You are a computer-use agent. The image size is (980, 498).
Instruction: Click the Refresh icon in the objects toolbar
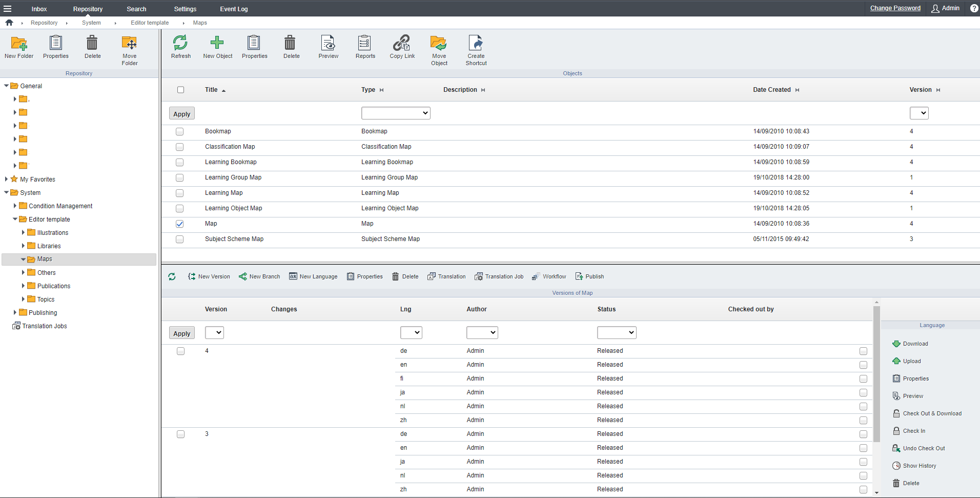tap(180, 47)
